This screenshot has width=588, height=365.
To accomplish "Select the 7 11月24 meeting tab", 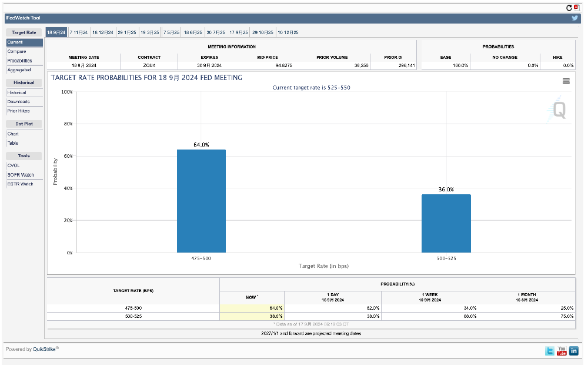I will tap(79, 32).
